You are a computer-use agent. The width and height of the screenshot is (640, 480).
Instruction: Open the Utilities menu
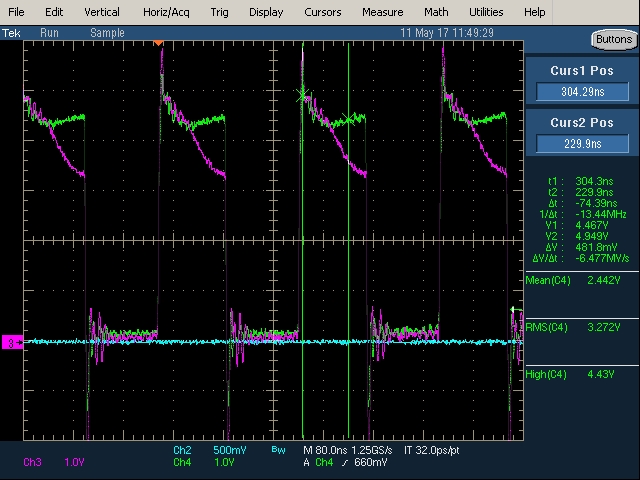(x=486, y=12)
